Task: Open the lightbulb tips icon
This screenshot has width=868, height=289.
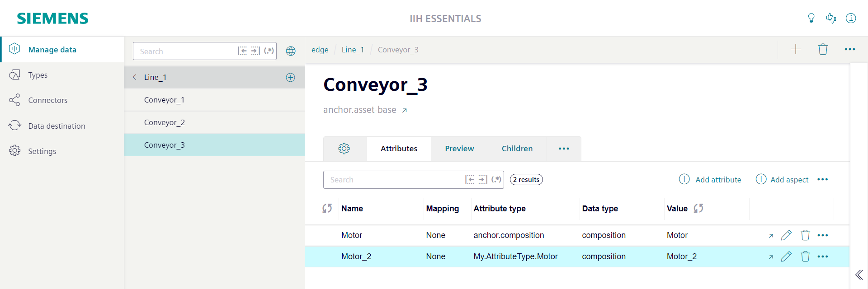Action: coord(811,18)
